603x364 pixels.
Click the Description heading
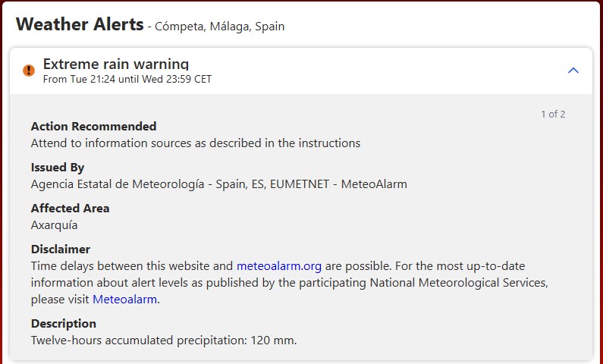tap(64, 324)
